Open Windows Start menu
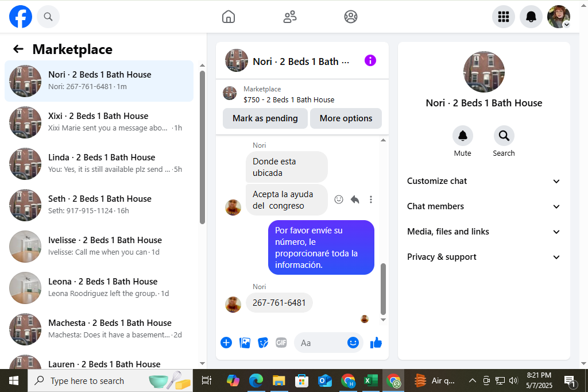The height and width of the screenshot is (392, 588). pos(14,381)
